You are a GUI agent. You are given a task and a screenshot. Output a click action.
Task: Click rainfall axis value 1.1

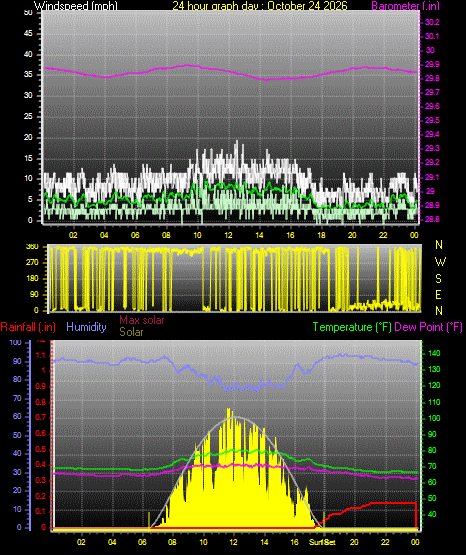[x=41, y=355]
